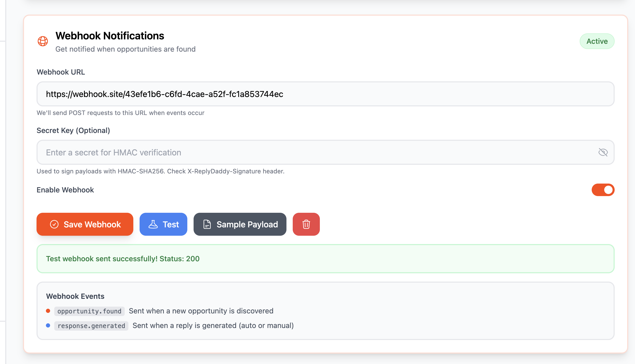
Task: Click the orange dot next to opportunity.found
Action: click(x=48, y=311)
